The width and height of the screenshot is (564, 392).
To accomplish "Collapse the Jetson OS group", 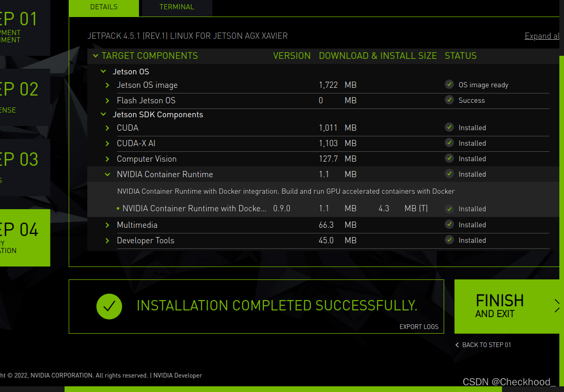I will 104,72.
